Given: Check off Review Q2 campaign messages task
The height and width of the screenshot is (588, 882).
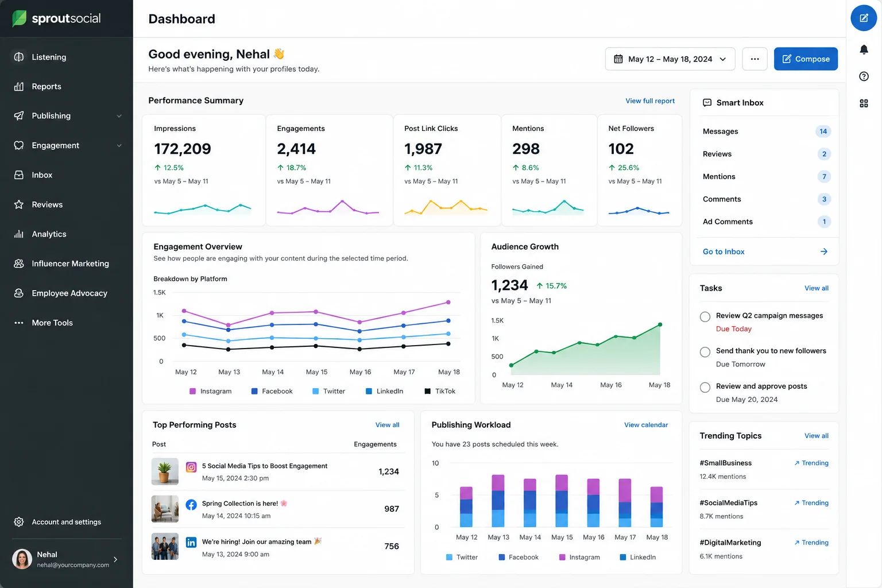Looking at the screenshot, I should click(705, 317).
